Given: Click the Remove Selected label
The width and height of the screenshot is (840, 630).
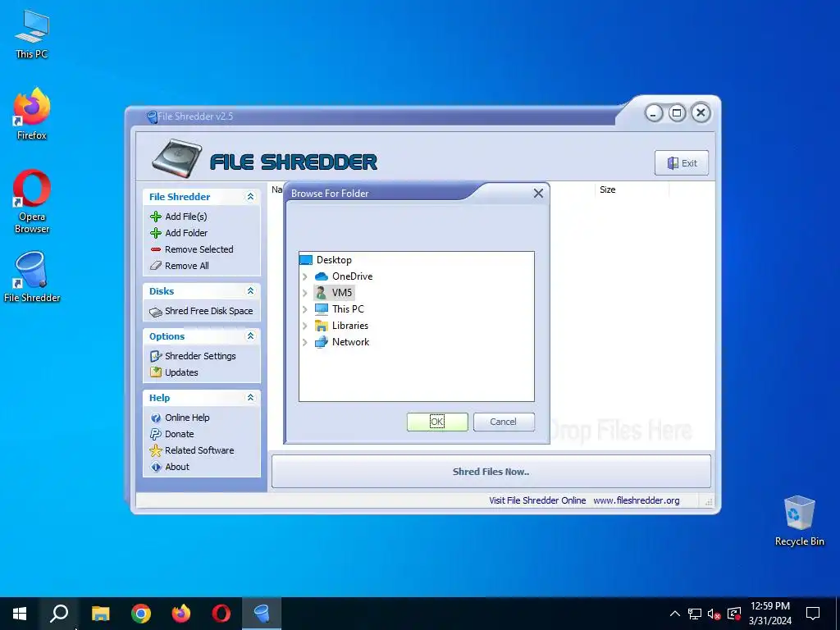Looking at the screenshot, I should point(199,249).
